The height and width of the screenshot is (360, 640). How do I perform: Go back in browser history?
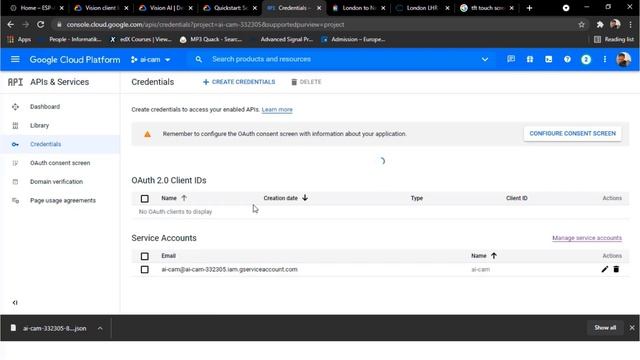pyautogui.click(x=11, y=24)
